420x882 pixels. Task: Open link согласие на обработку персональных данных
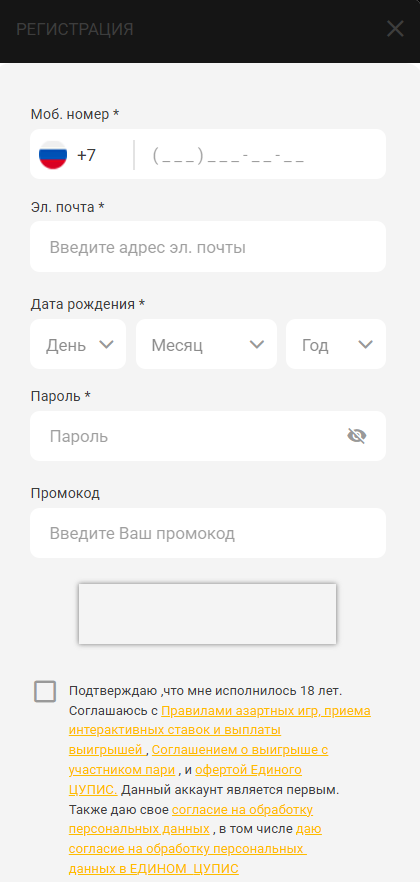pyautogui.click(x=242, y=810)
